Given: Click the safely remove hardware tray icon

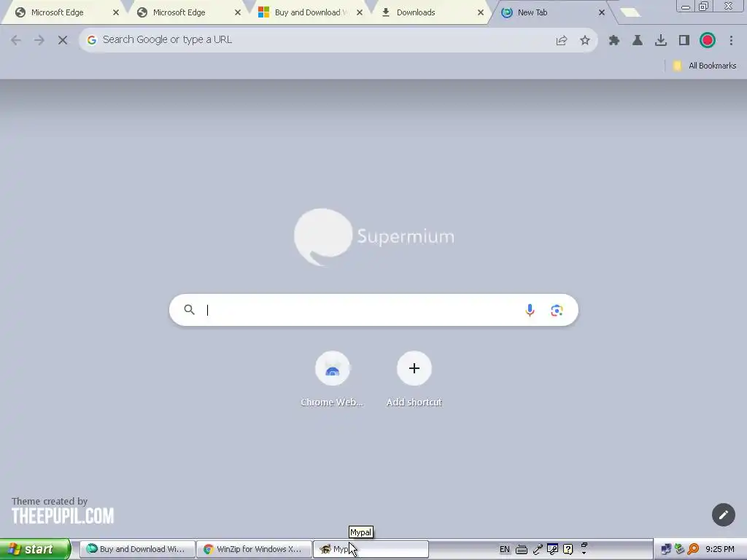Looking at the screenshot, I should [x=679, y=550].
